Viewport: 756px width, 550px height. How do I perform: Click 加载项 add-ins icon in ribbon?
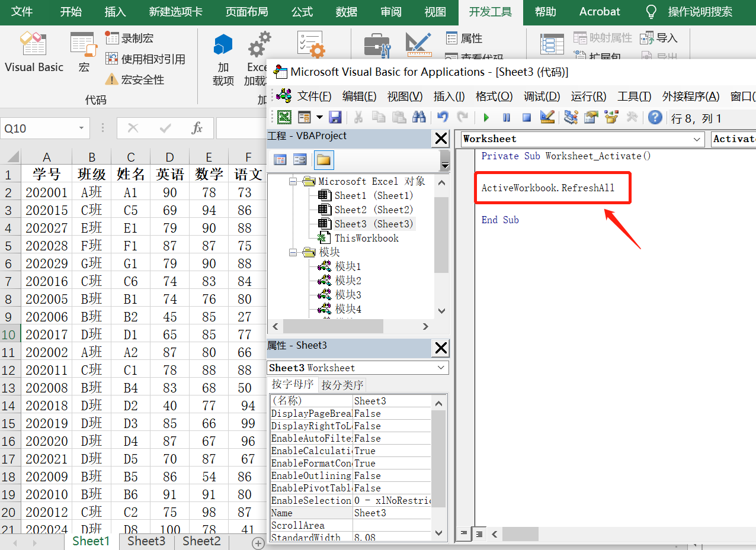pyautogui.click(x=223, y=59)
